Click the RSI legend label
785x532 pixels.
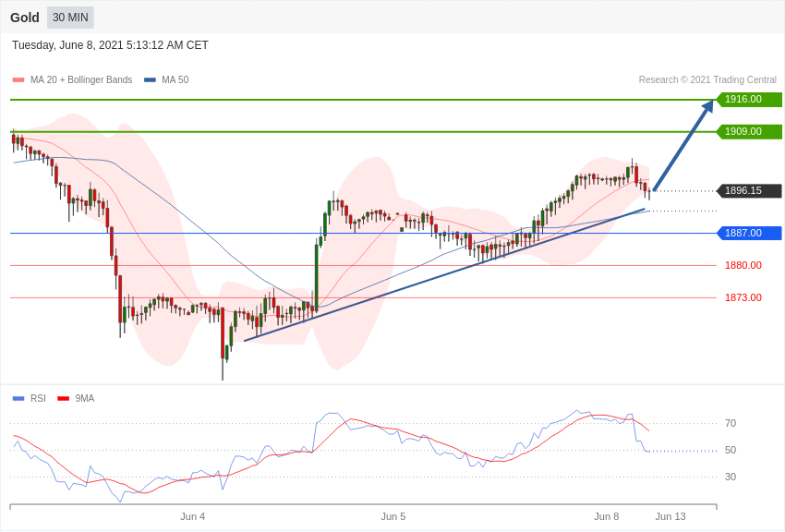click(x=38, y=398)
